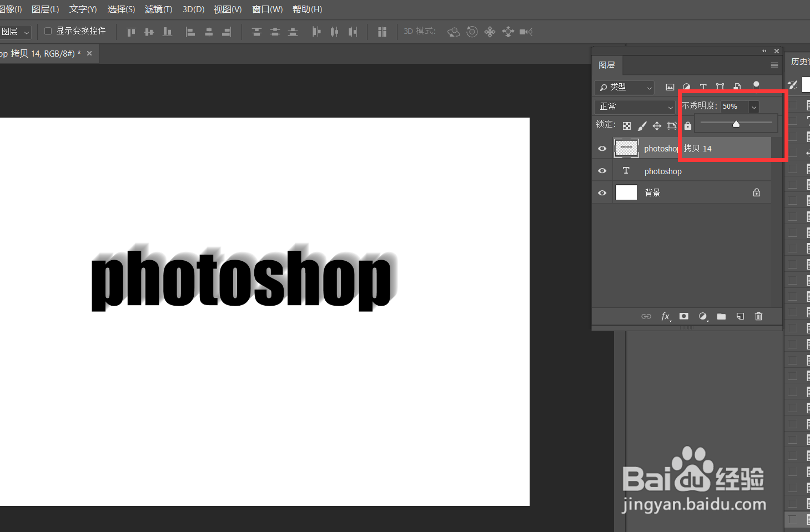The width and height of the screenshot is (810, 532).
Task: Open the 选择(S) menu
Action: (121, 9)
